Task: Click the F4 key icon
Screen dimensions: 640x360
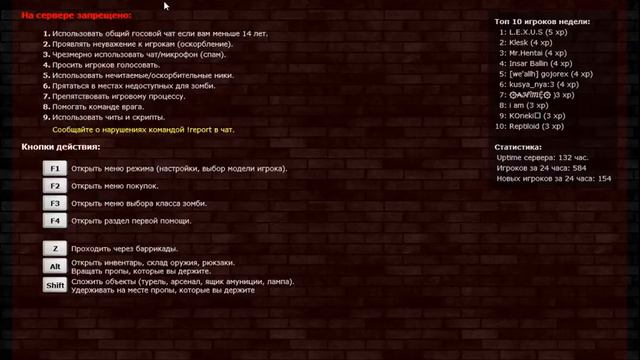Action: 55,221
